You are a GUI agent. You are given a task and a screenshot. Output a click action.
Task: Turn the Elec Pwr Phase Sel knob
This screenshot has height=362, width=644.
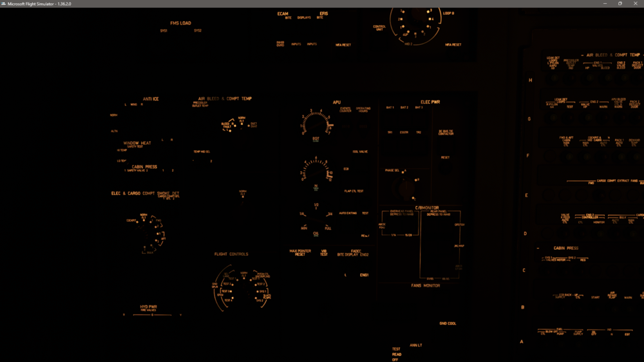(x=407, y=188)
